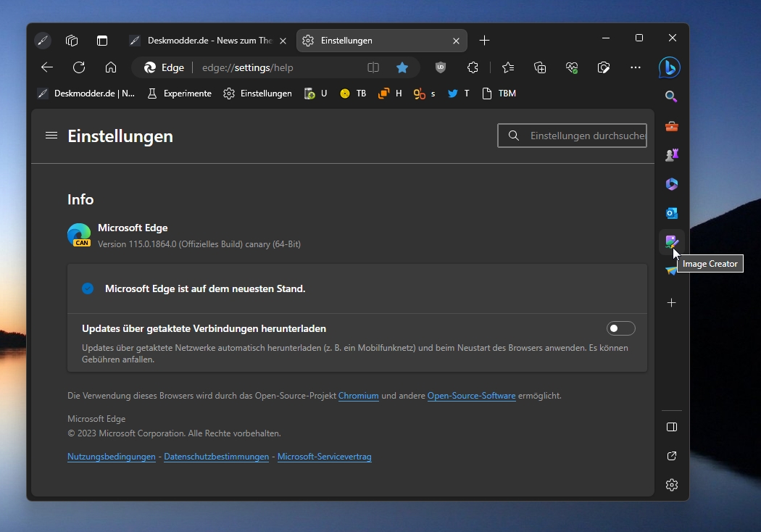Open the uBlock Origin extension icon
The image size is (761, 532).
pyautogui.click(x=441, y=67)
